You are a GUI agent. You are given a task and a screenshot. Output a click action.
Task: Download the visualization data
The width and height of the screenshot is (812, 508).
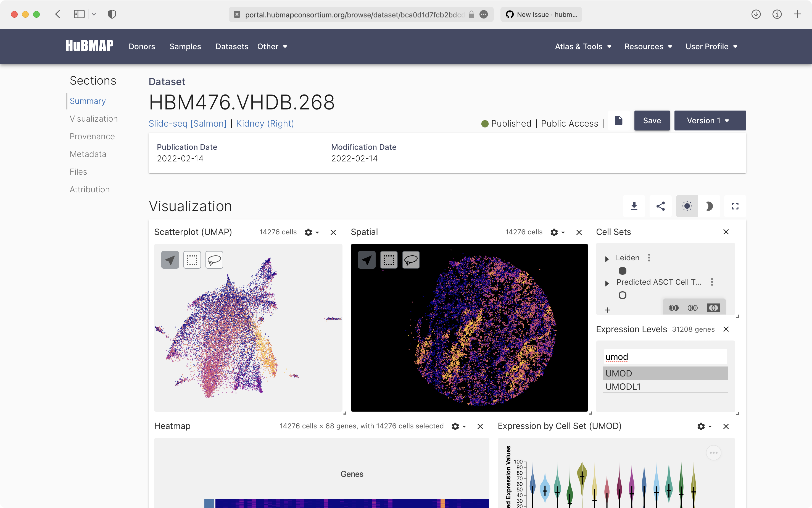point(634,206)
